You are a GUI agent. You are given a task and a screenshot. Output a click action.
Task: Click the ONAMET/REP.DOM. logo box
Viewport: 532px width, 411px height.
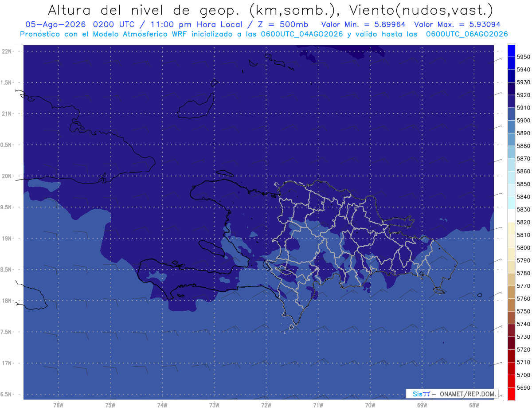452,394
